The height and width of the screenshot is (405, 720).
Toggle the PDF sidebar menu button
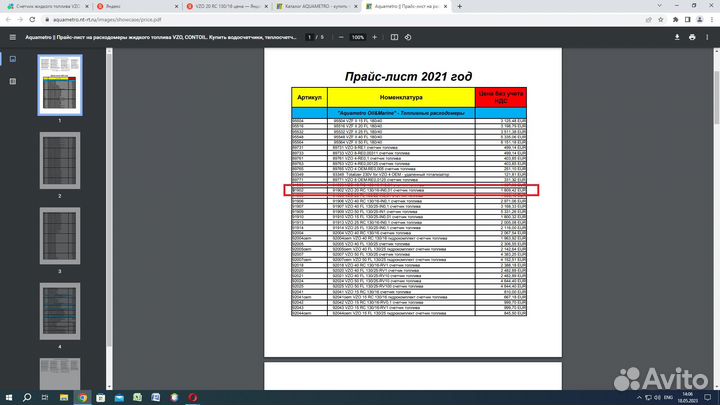(x=12, y=37)
